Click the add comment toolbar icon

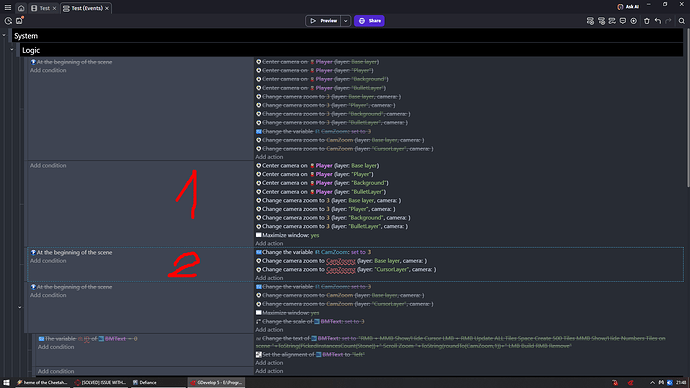point(623,21)
